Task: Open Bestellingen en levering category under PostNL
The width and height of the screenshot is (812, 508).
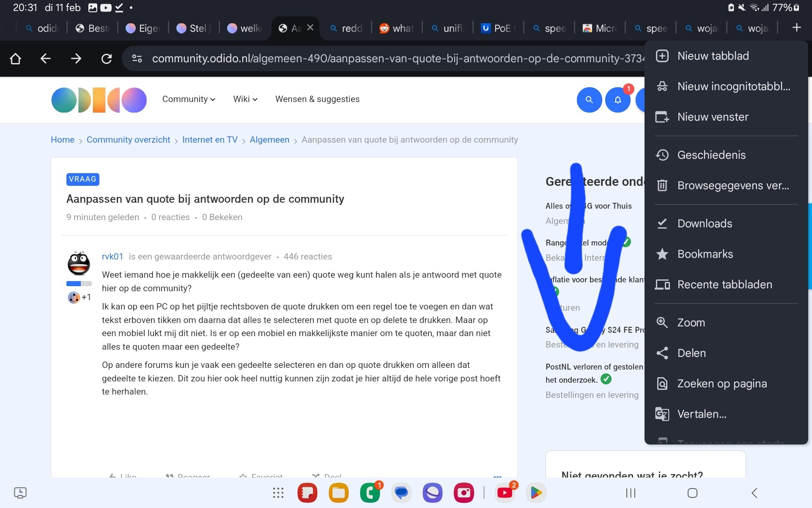Action: pos(592,395)
